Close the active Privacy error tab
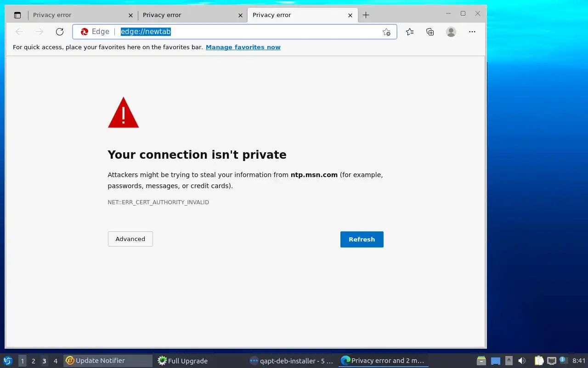The width and height of the screenshot is (588, 368). coord(351,15)
